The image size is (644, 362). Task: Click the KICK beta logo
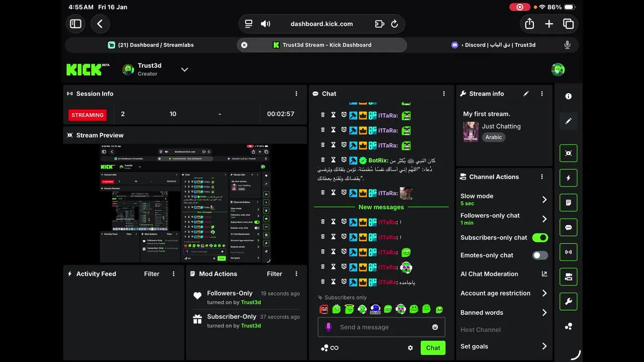click(88, 69)
